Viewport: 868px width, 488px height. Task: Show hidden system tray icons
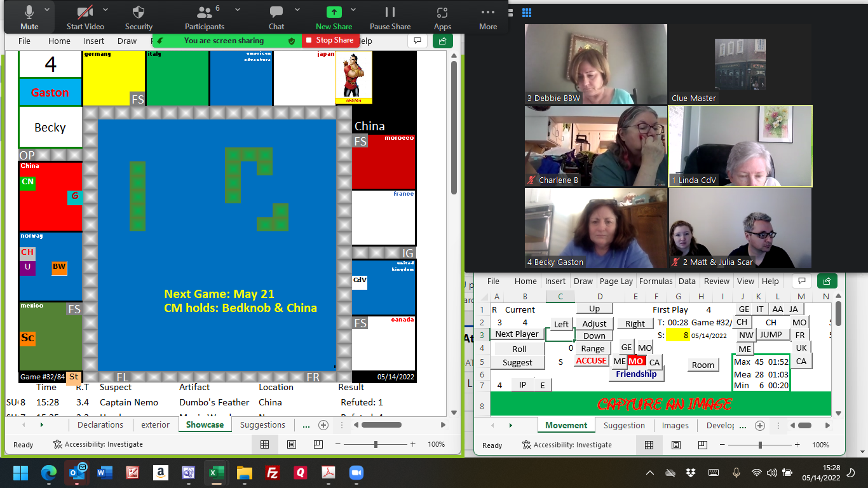pyautogui.click(x=650, y=473)
